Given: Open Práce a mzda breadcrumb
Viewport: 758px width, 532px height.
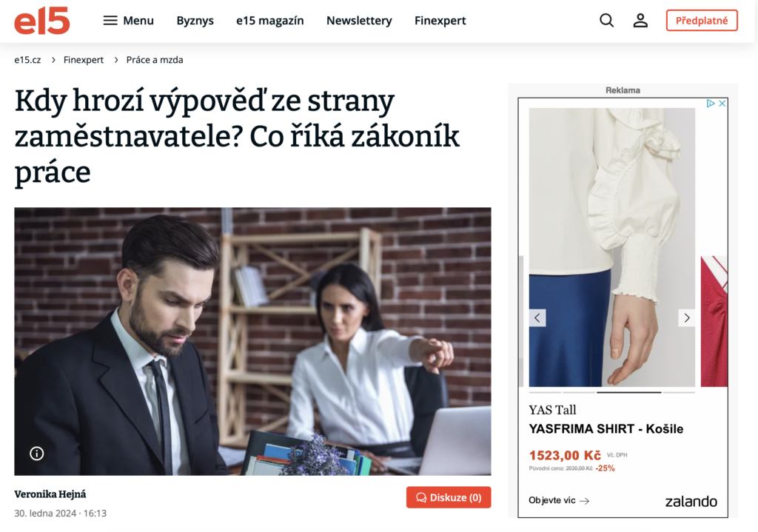Looking at the screenshot, I should [155, 60].
